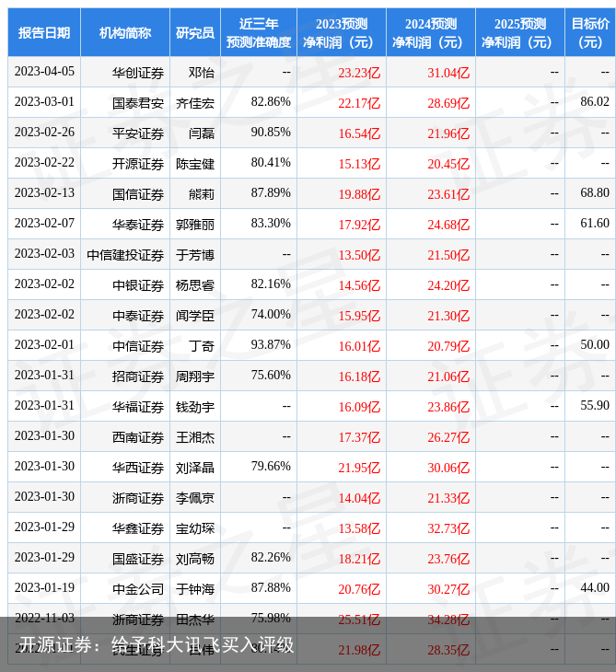Select the institution 中银证券
Image resolution: width=616 pixels, height=672 pixels.
(138, 285)
